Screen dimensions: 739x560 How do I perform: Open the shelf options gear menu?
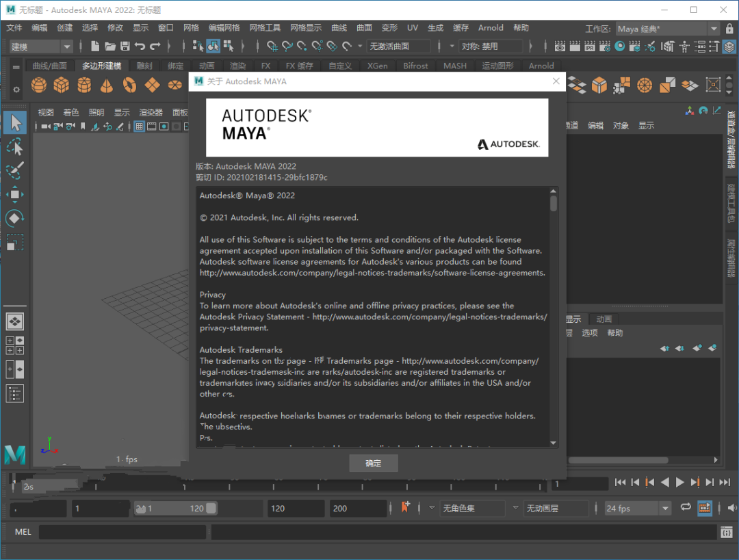[x=16, y=90]
